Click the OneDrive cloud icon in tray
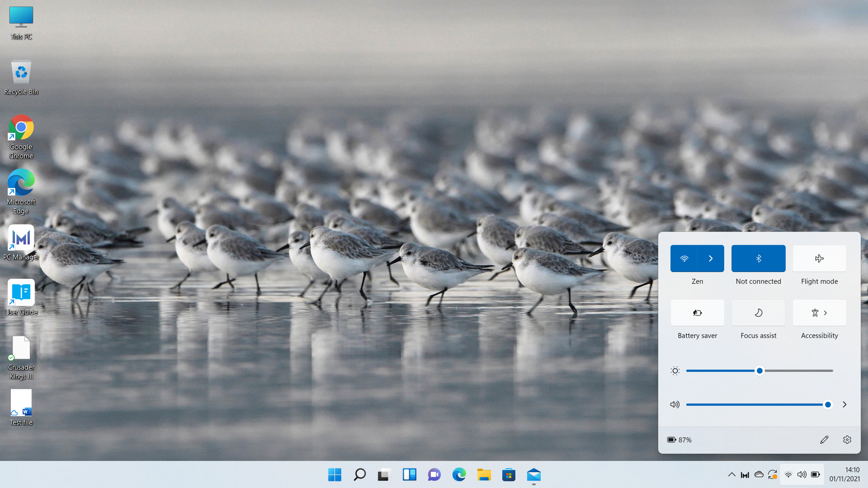The image size is (868, 488). (x=759, y=474)
